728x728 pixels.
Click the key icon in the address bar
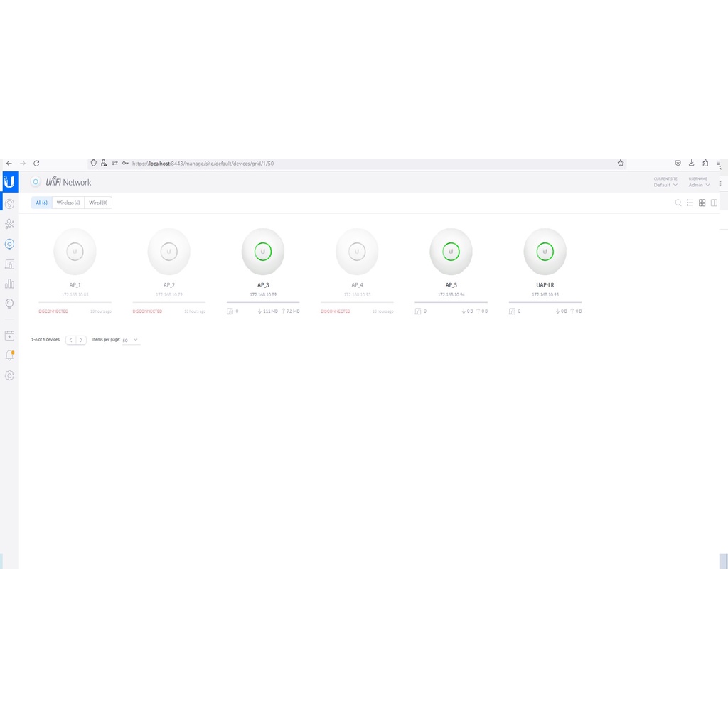[x=125, y=163]
